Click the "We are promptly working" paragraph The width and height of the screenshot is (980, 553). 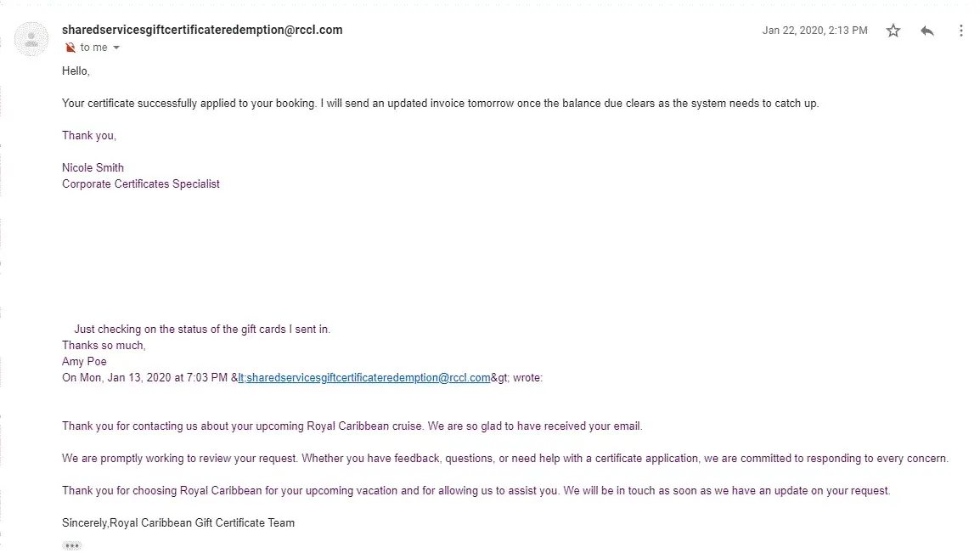[504, 459]
